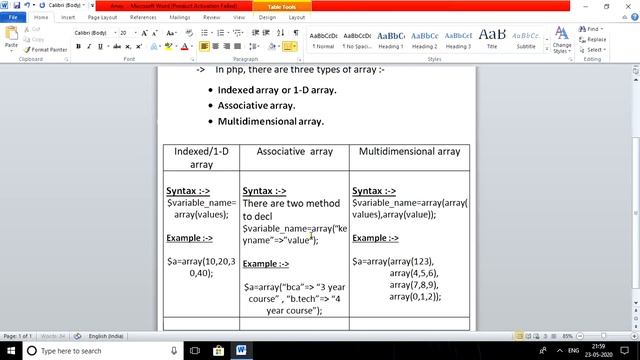The width and height of the screenshot is (640, 360).
Task: Click the Grow Font icon
Action: tap(144, 33)
